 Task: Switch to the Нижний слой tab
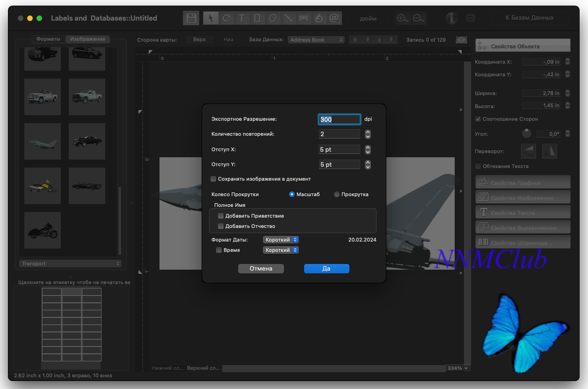click(167, 368)
